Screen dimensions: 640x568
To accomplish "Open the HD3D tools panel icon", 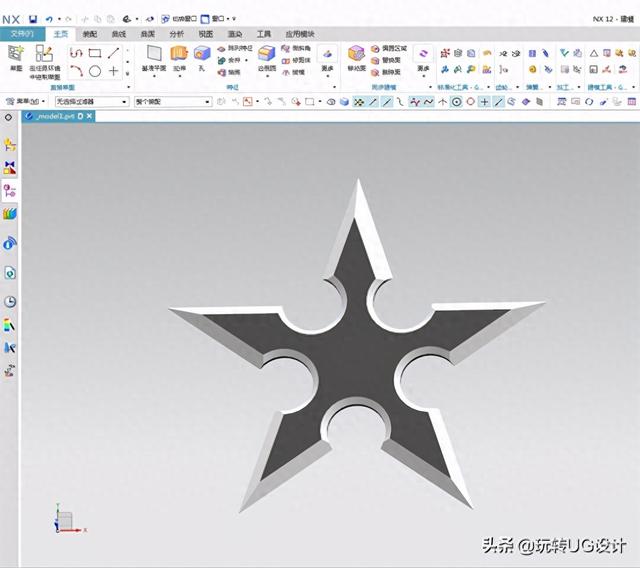I will click(9, 243).
